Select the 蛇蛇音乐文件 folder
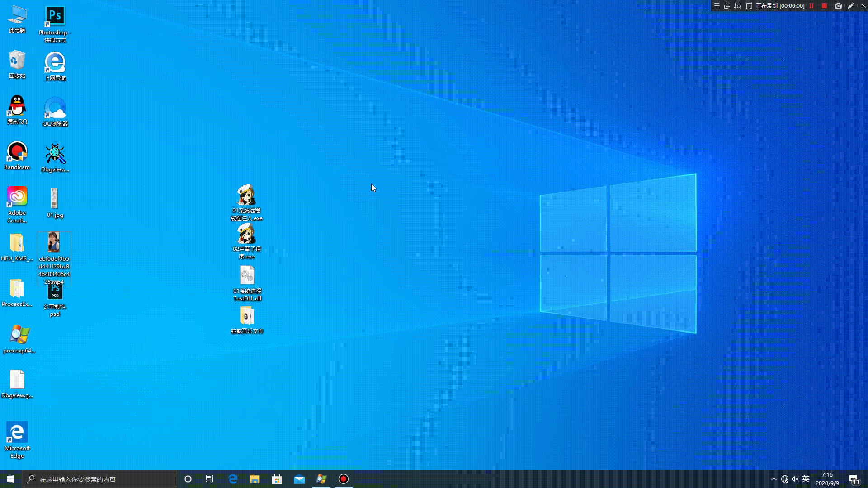 click(247, 316)
